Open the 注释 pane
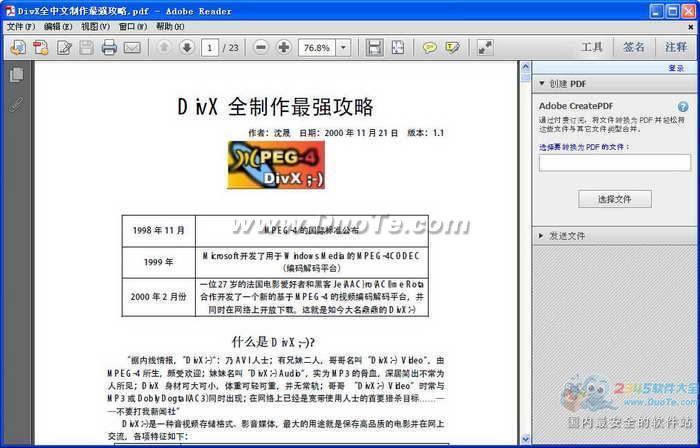 pyautogui.click(x=676, y=47)
